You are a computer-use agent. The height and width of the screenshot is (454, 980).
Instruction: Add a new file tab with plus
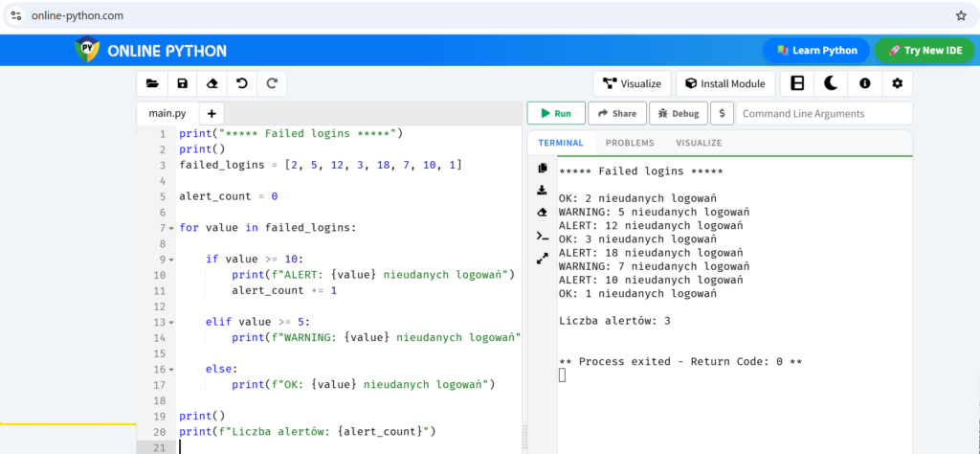pos(212,114)
